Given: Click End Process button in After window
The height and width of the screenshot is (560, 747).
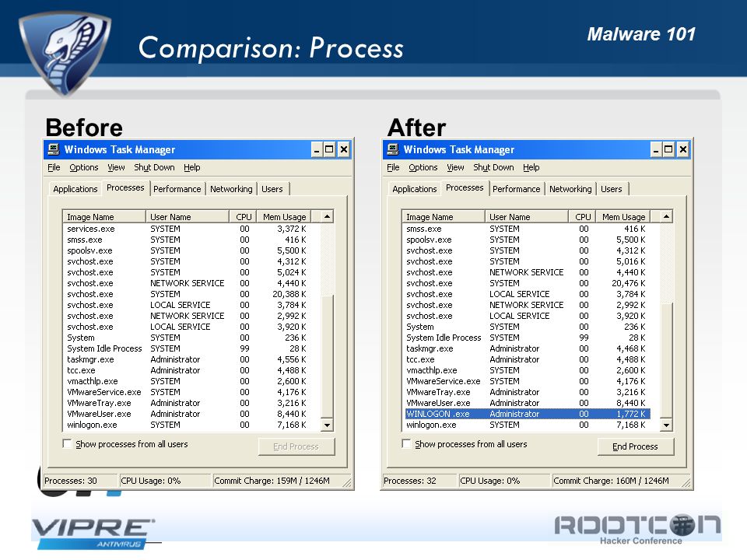Looking at the screenshot, I should point(636,446).
